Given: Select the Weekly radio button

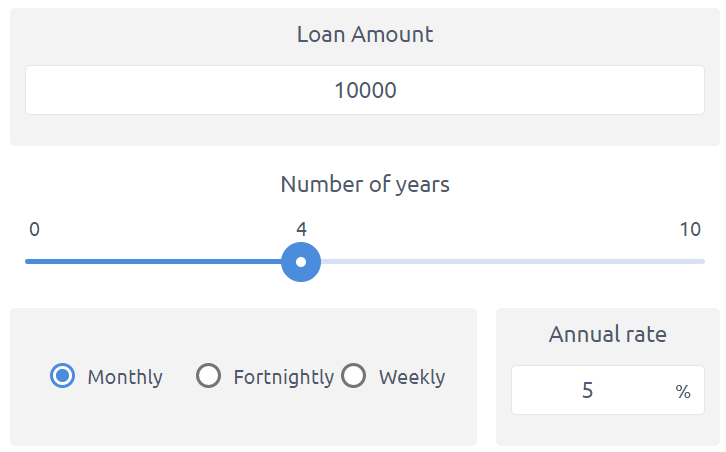Looking at the screenshot, I should coord(354,376).
